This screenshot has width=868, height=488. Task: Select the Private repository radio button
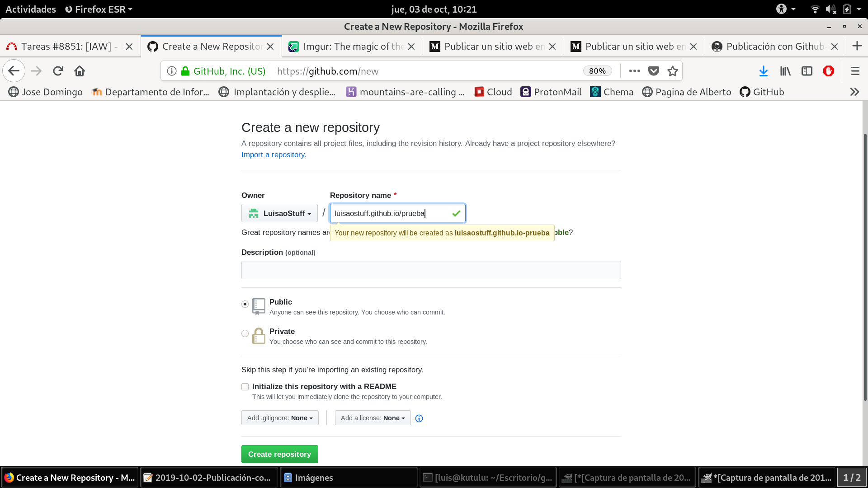coord(245,333)
